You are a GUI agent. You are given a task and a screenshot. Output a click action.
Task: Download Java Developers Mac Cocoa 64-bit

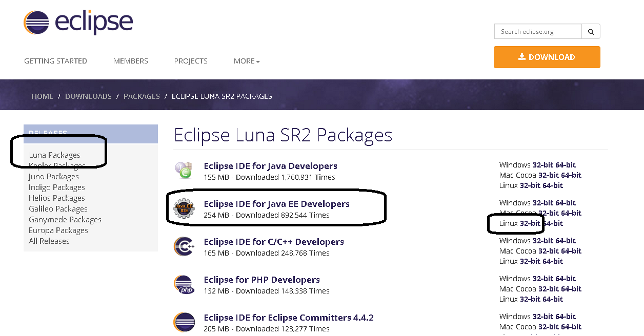pyautogui.click(x=571, y=175)
